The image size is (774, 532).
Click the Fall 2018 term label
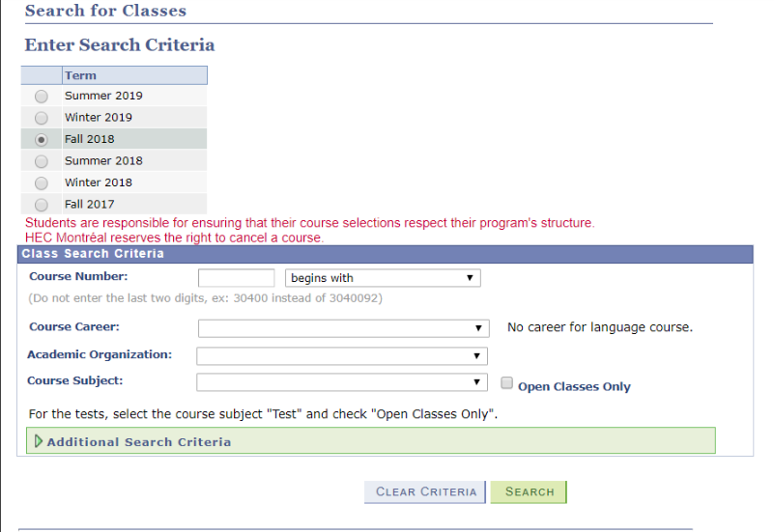pyautogui.click(x=89, y=139)
